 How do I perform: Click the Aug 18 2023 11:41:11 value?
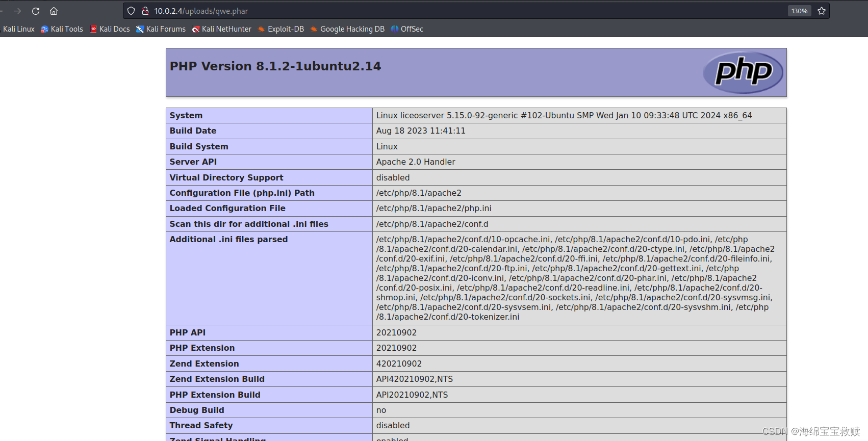click(x=421, y=131)
